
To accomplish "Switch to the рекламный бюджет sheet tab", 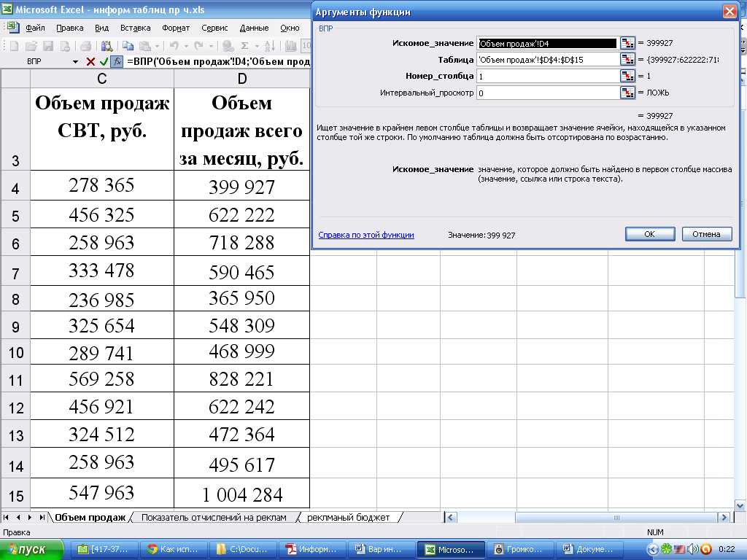I will click(348, 517).
